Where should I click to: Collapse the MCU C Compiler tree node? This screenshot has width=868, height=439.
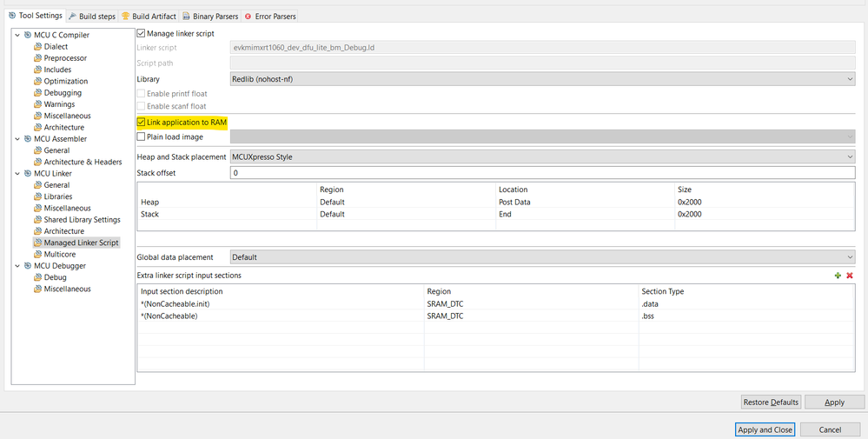(17, 35)
